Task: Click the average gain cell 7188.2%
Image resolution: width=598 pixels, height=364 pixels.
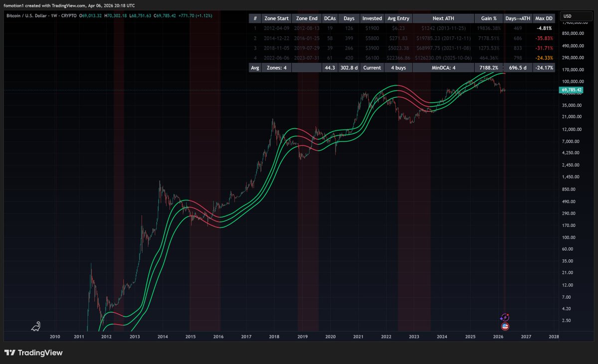Action: pyautogui.click(x=489, y=68)
